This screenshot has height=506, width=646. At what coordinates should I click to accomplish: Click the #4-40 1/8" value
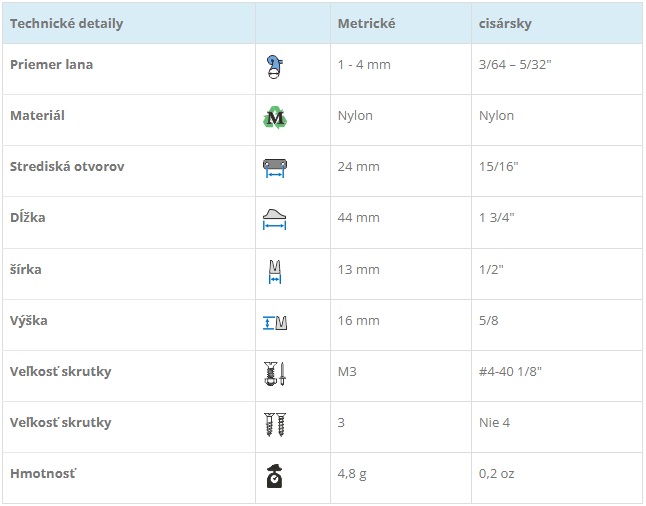click(x=510, y=372)
